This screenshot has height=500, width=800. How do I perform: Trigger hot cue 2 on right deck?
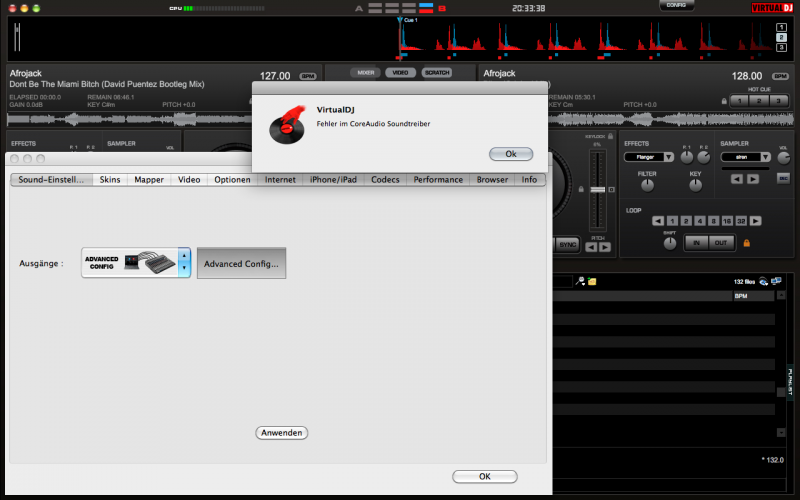[759, 101]
